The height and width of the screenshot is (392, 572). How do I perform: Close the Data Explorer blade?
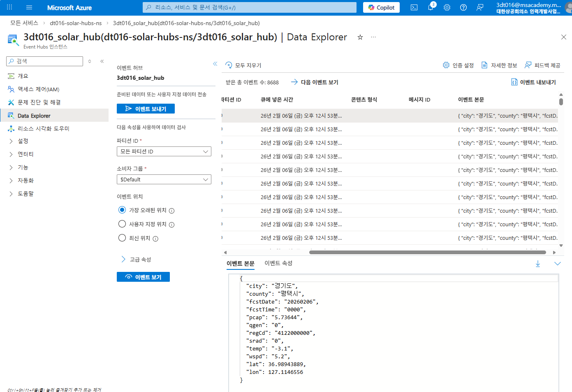point(564,37)
